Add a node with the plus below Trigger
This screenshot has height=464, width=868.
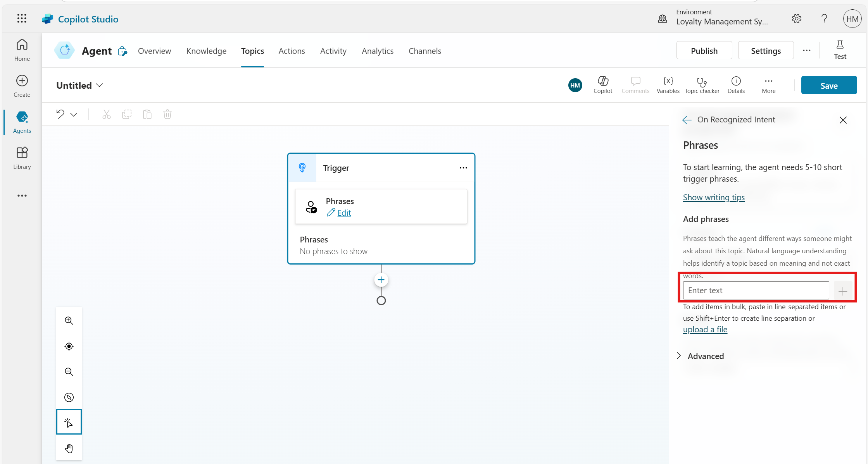click(x=381, y=280)
